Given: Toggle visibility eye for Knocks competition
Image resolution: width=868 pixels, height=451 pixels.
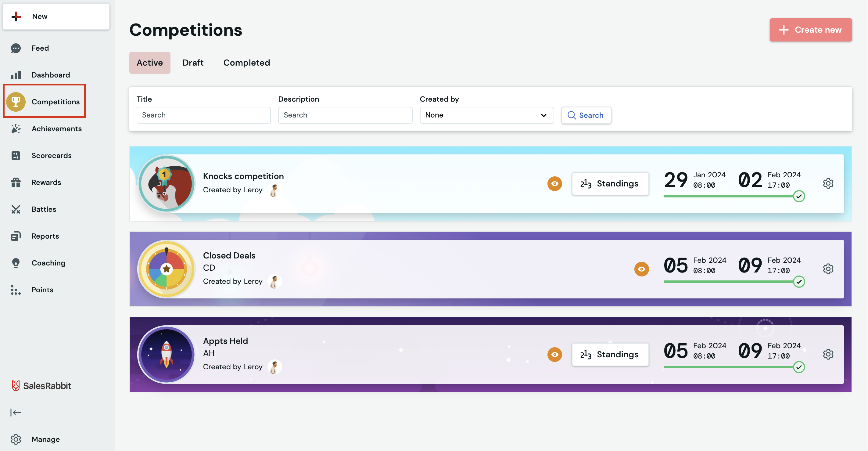Looking at the screenshot, I should point(555,184).
